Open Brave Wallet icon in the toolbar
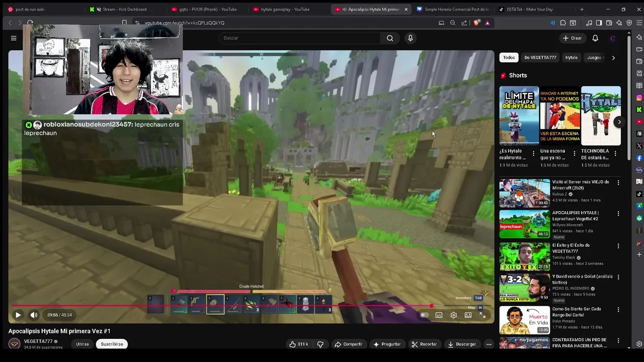The height and width of the screenshot is (362, 644). pos(609,23)
